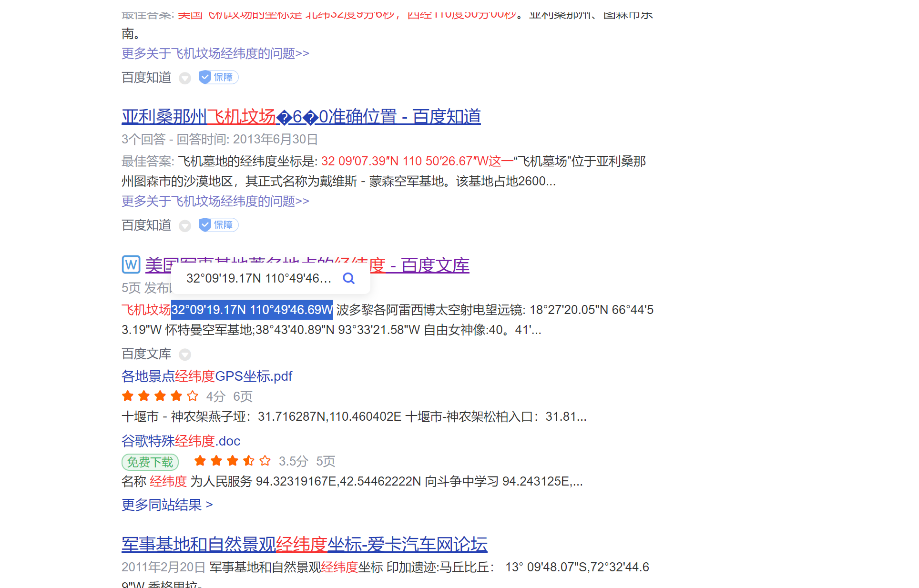
Task: Open 各地景点经纬度GPS坐标.pdf document link
Action: click(x=207, y=376)
